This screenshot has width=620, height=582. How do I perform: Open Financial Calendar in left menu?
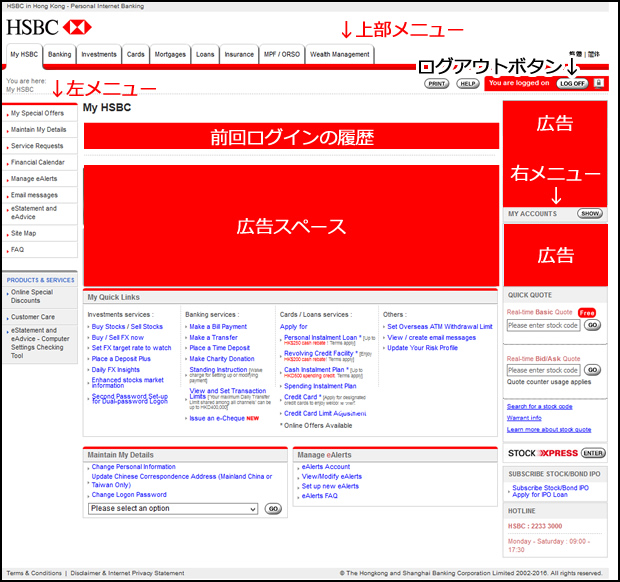pos(38,162)
